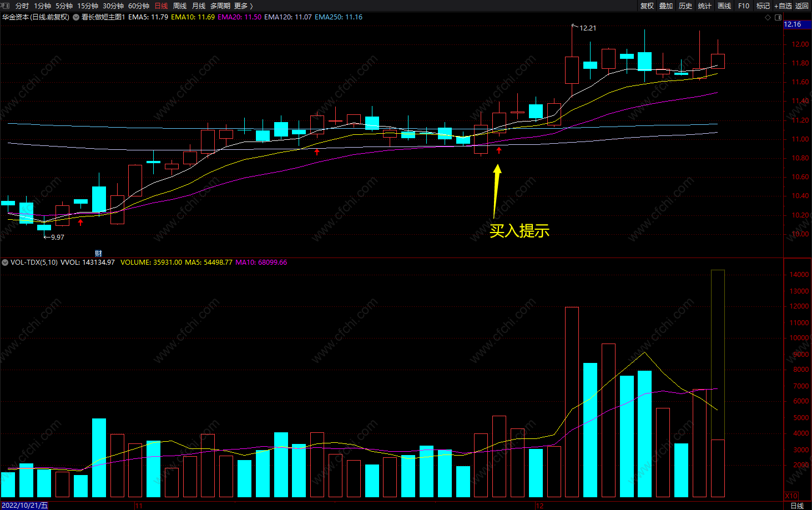This screenshot has width=812, height=510.
Task: Click the VOLUME: 35931.00 value
Action: [x=151, y=262]
